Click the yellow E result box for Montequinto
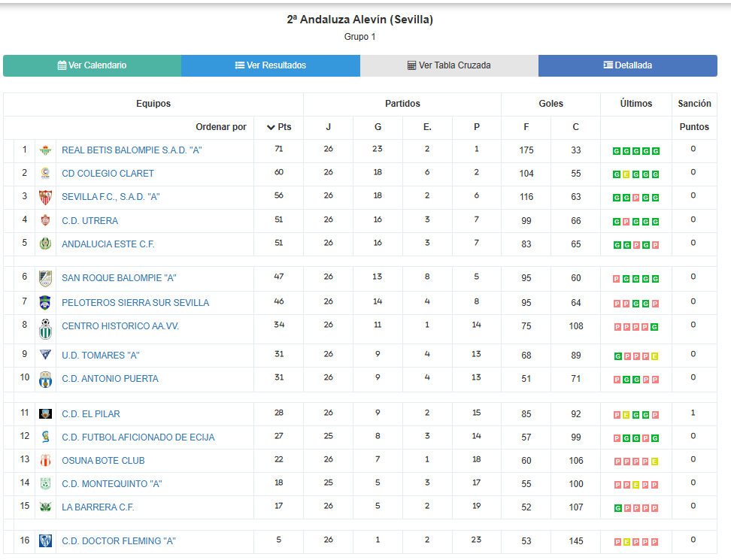This screenshot has height=560, width=731. coord(636,485)
